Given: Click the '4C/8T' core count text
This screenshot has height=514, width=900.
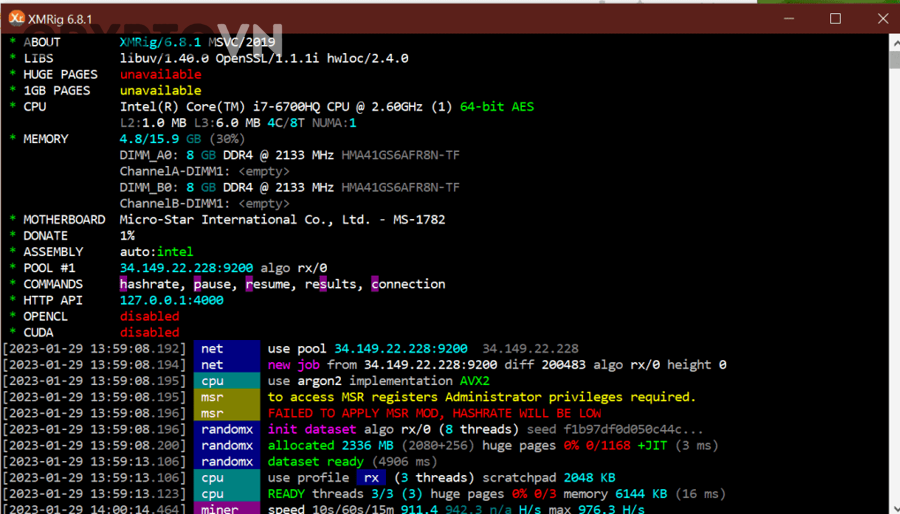Looking at the screenshot, I should point(286,123).
